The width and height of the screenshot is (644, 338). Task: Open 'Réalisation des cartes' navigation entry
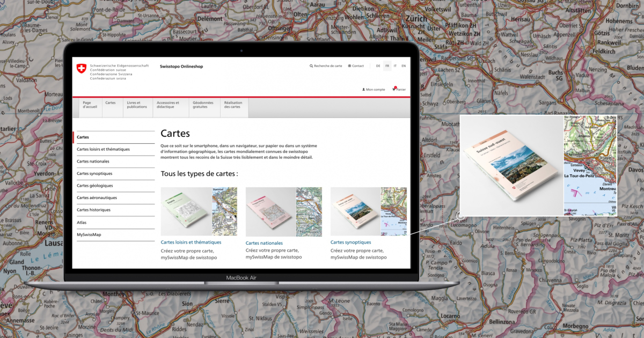point(233,106)
